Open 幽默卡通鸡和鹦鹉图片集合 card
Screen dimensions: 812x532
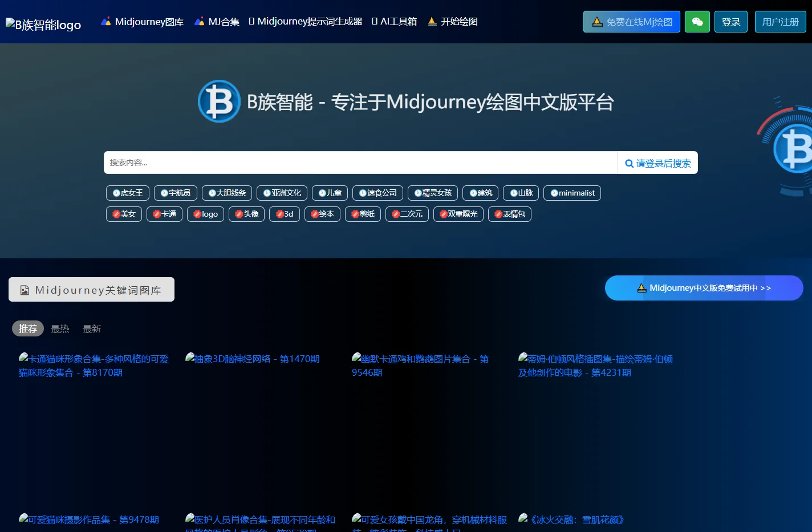pos(420,366)
